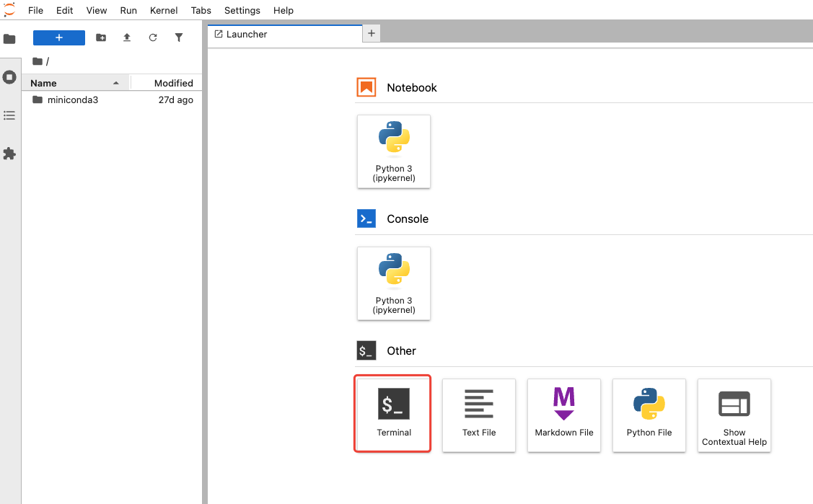813x504 pixels.
Task: Open the miniconda3 folder
Action: coord(72,100)
